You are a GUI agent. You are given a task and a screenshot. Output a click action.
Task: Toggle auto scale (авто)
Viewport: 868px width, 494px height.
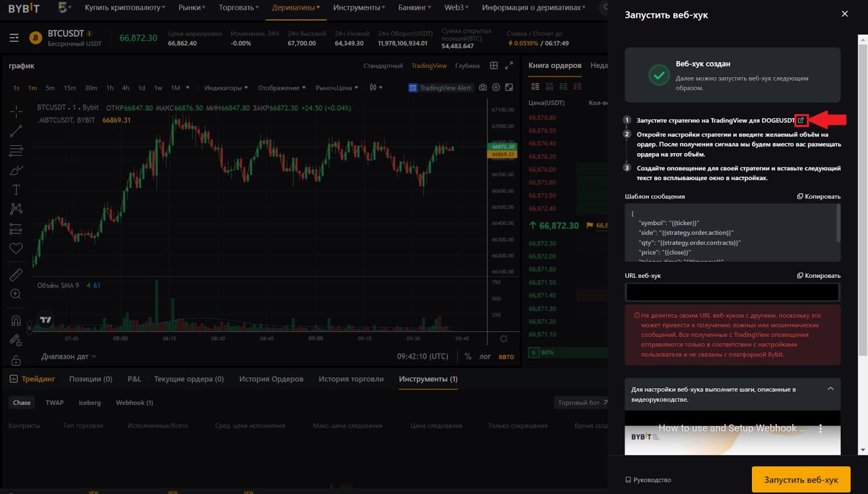point(506,357)
